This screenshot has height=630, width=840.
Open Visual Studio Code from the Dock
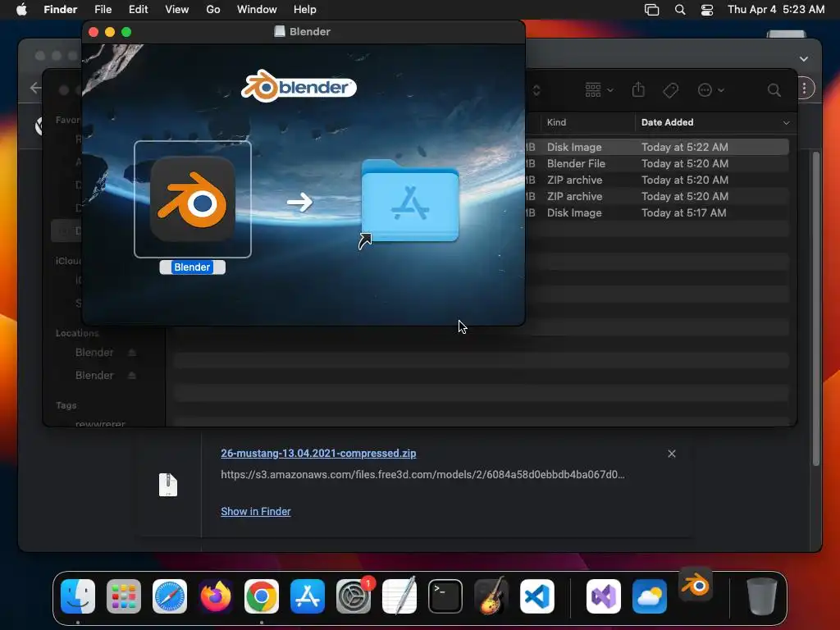click(536, 596)
